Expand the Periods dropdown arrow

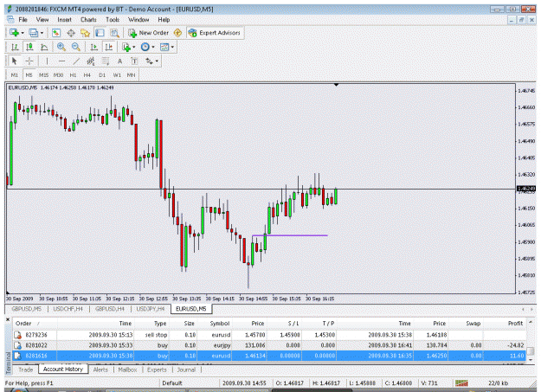(x=153, y=48)
